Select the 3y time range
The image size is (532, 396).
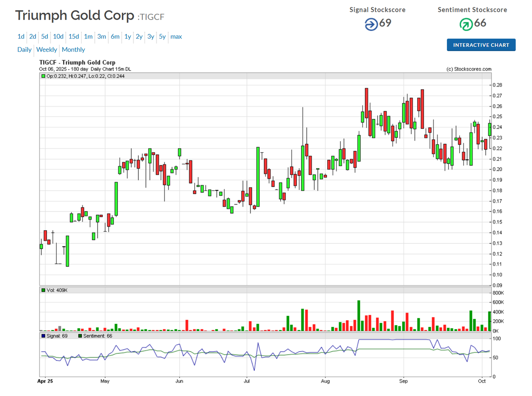[x=151, y=37]
